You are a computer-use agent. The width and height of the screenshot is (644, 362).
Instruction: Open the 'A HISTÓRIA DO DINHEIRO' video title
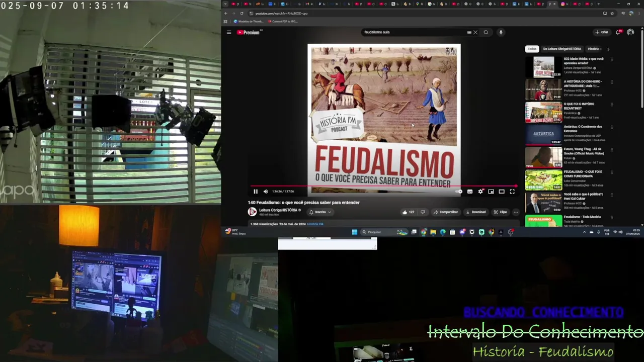coord(583,83)
